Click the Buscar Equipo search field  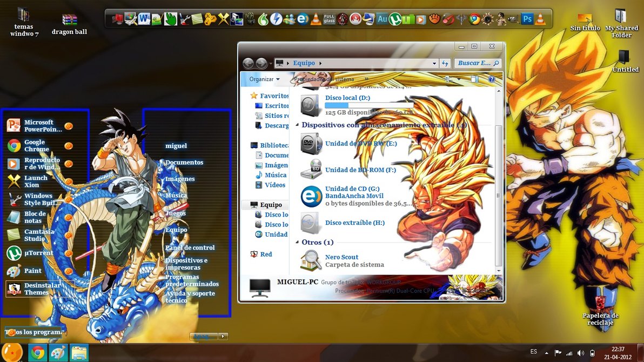click(478, 63)
